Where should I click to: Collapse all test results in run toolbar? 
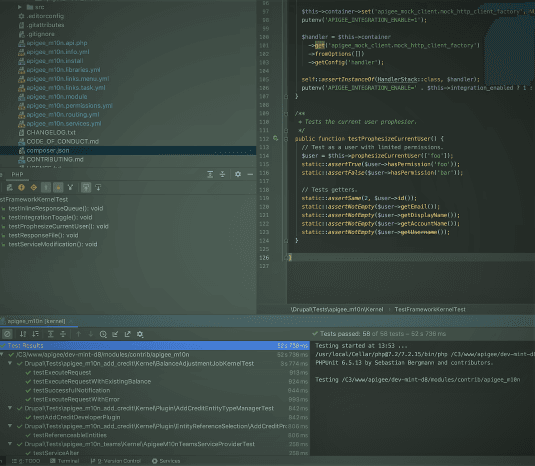[63, 334]
